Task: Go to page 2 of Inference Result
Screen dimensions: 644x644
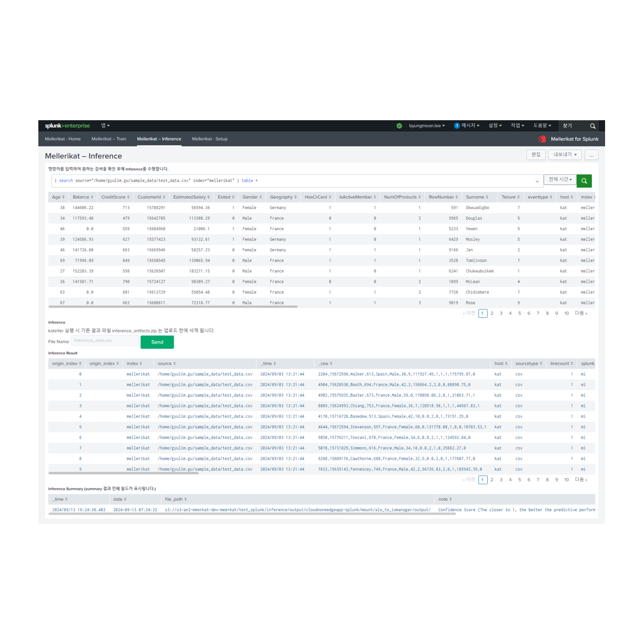Action: (492, 480)
